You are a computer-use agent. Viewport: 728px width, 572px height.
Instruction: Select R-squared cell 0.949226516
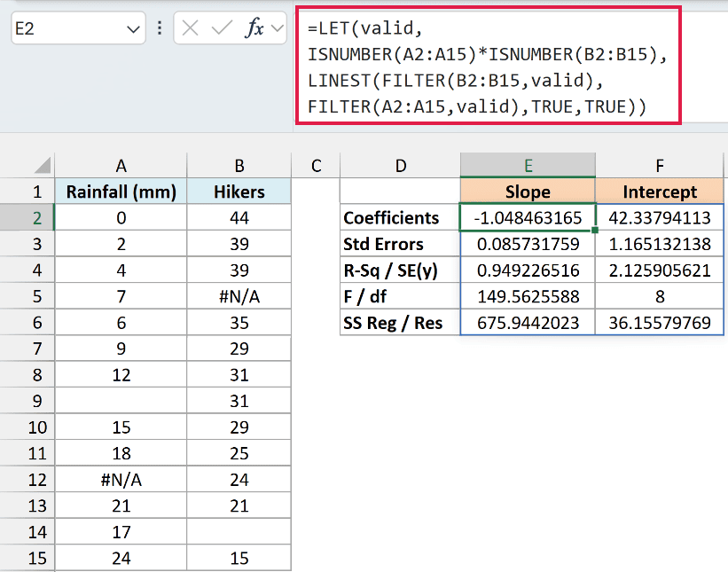(x=528, y=270)
